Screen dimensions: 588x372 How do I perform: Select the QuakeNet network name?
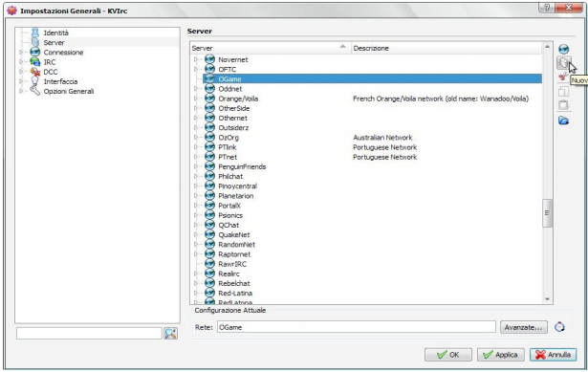(234, 234)
